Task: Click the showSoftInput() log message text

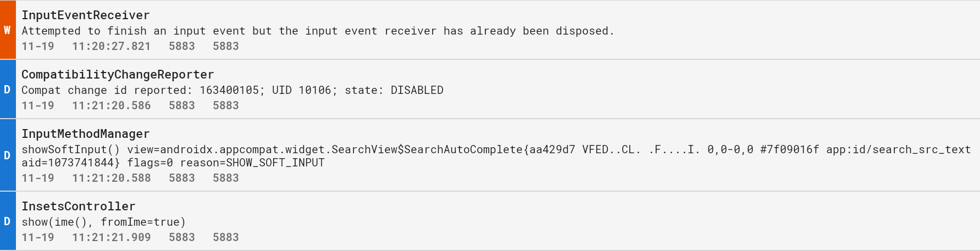Action: point(496,156)
